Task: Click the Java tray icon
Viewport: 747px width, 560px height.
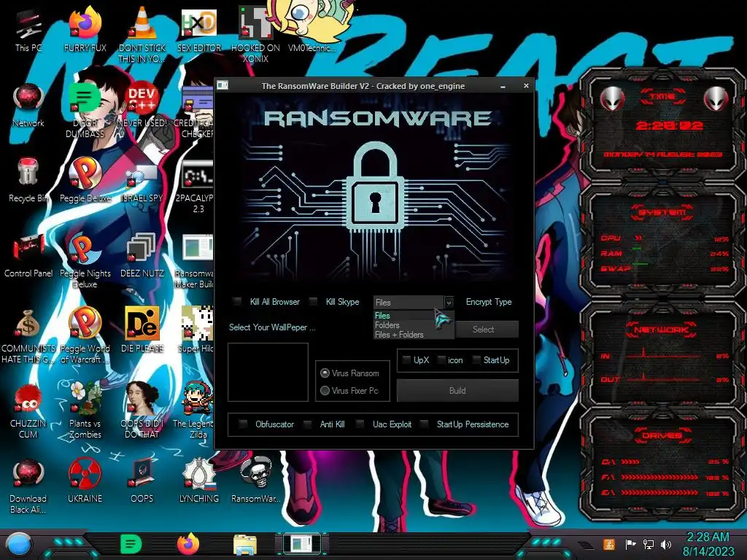Action: (x=608, y=544)
